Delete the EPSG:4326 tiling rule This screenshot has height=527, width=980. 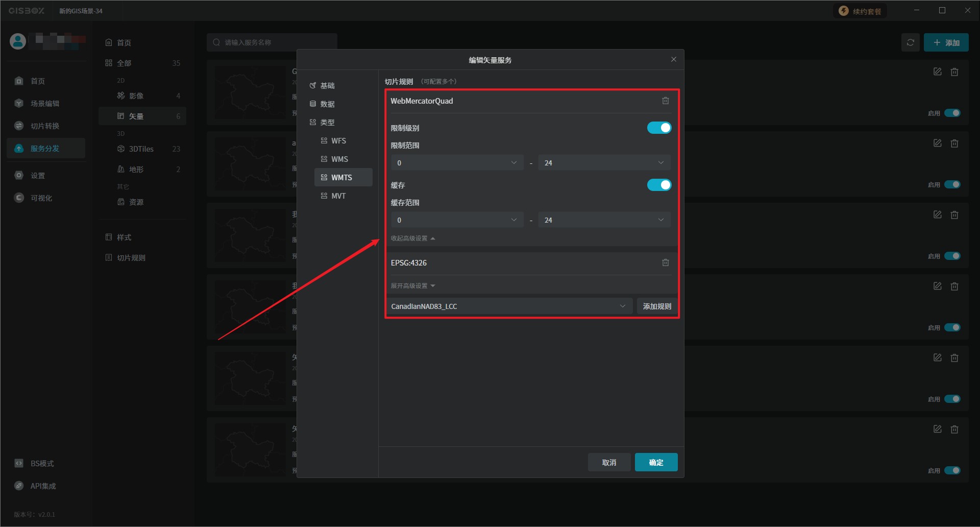click(x=665, y=263)
